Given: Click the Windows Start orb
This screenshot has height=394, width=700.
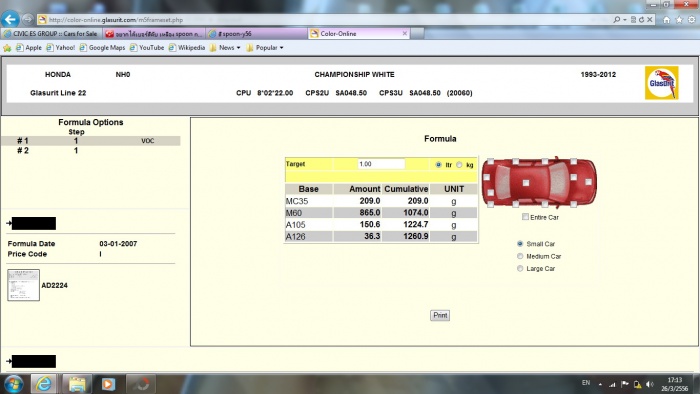Looking at the screenshot, I should pos(13,384).
